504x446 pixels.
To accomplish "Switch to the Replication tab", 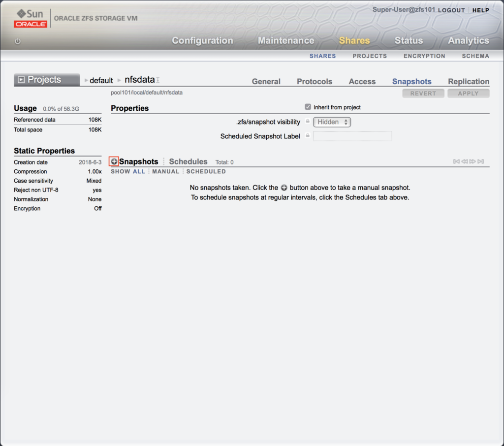I will 469,81.
